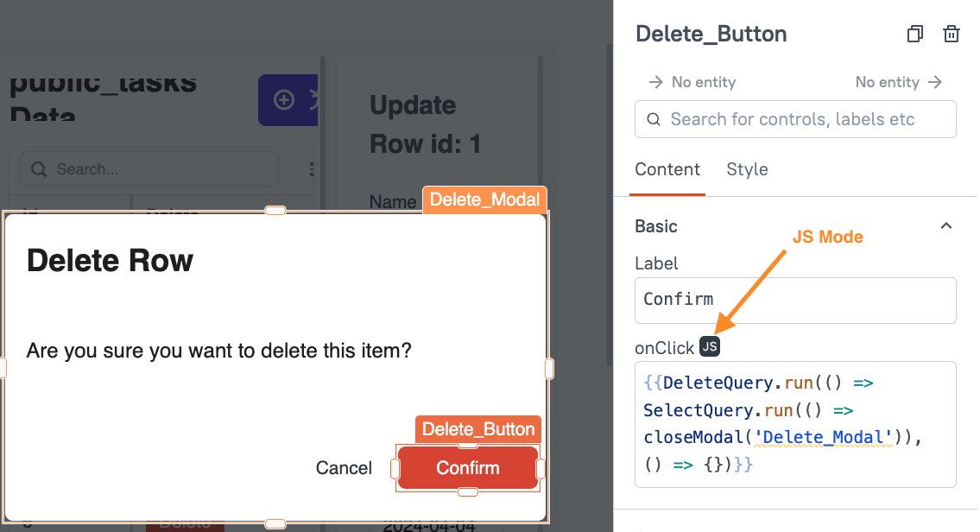980x532 pixels.
Task: Toggle JS mode on the onClick handler
Action: pos(710,346)
